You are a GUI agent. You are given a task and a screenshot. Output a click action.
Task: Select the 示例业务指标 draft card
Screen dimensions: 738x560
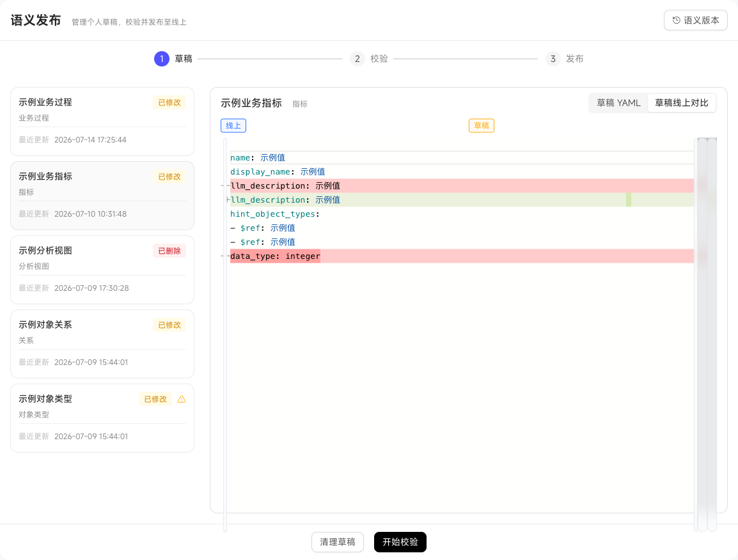(102, 196)
